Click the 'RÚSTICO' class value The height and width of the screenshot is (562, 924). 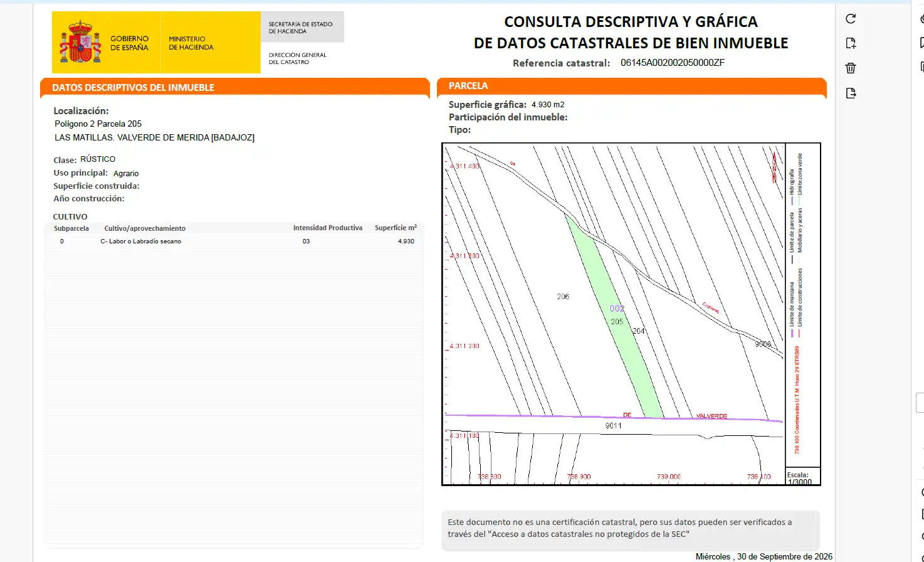tap(98, 159)
